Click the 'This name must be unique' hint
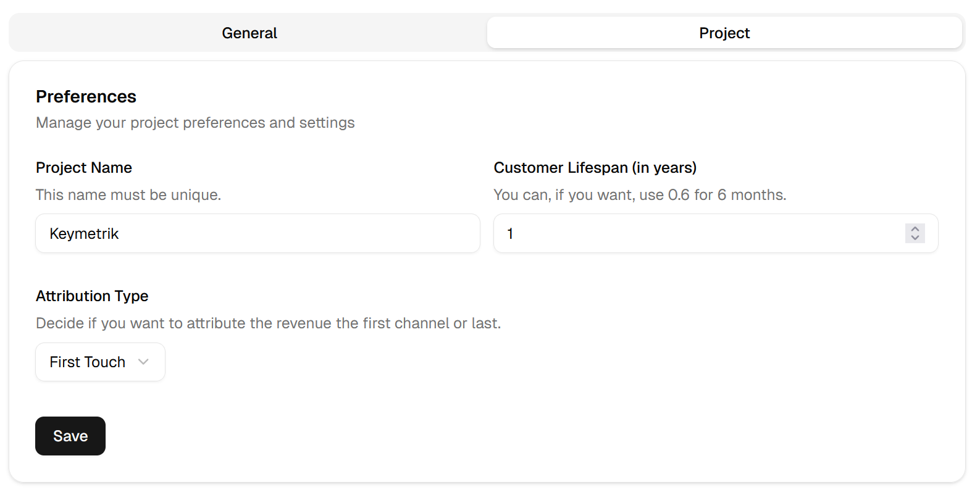 pos(128,195)
